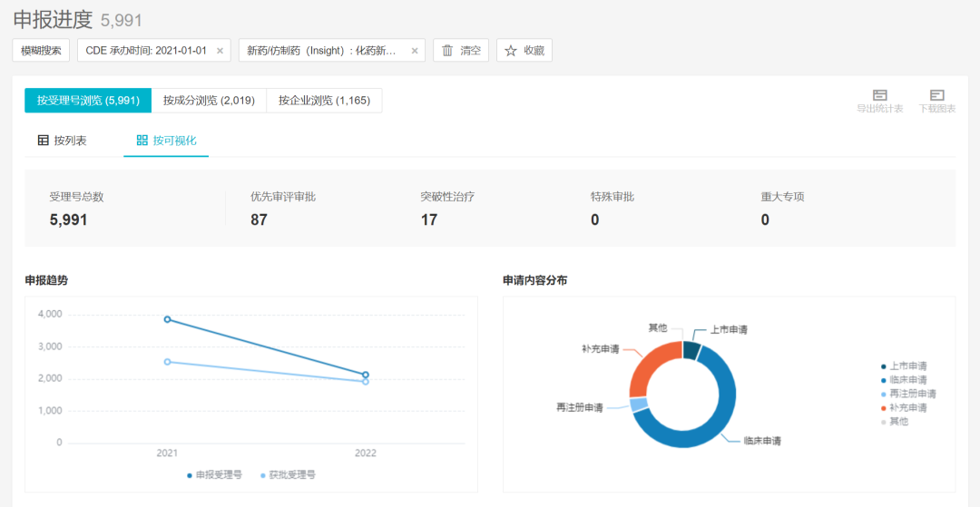Click the 特殊审批 value 0

click(x=595, y=219)
